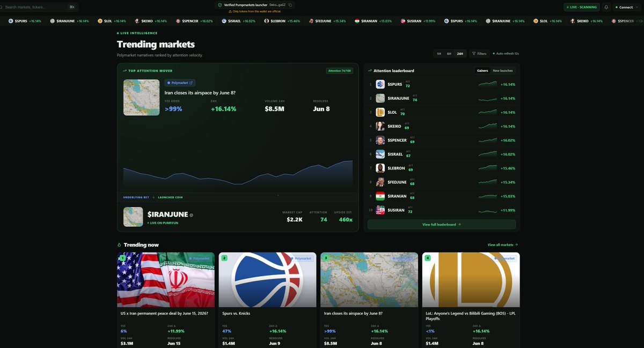The width and height of the screenshot is (644, 348).
Task: Select the 24H time range
Action: coord(460,54)
